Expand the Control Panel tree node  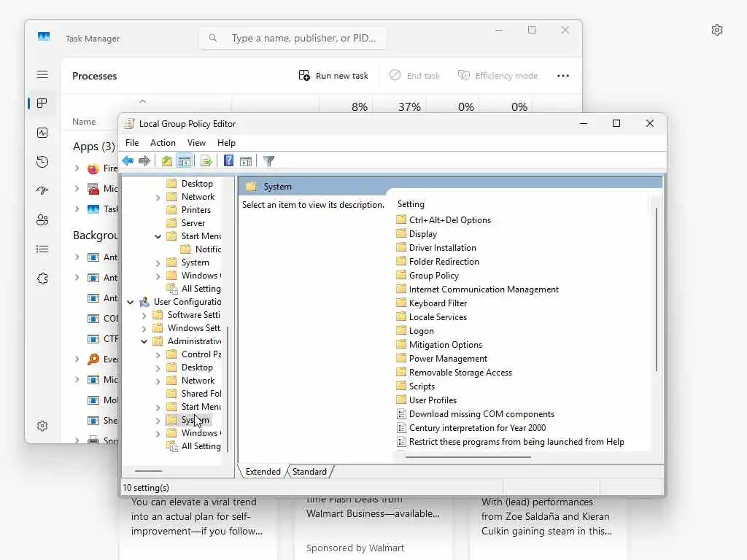pos(158,355)
